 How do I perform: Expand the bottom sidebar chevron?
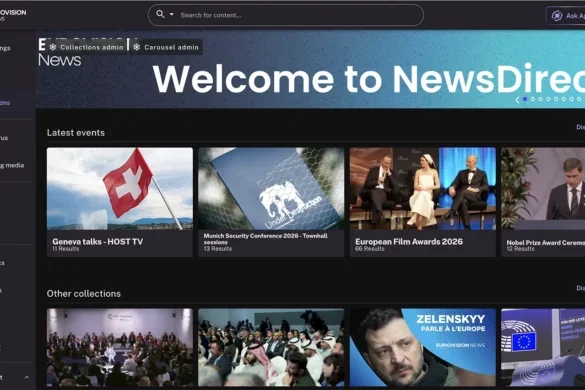(x=26, y=377)
